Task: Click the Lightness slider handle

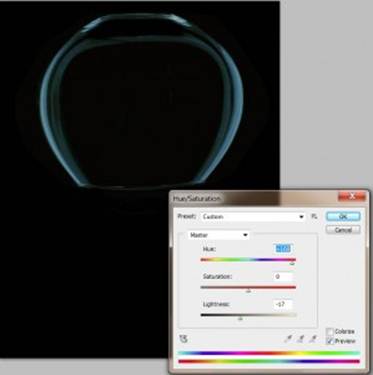Action: pyautogui.click(x=240, y=319)
